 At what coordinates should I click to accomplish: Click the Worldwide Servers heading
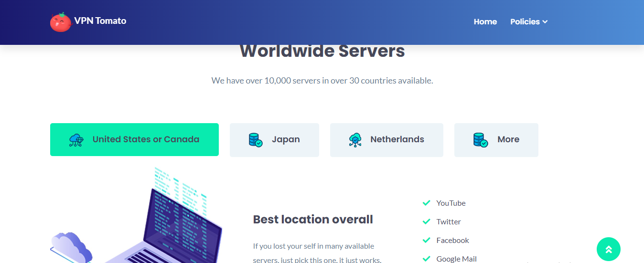pyautogui.click(x=322, y=51)
